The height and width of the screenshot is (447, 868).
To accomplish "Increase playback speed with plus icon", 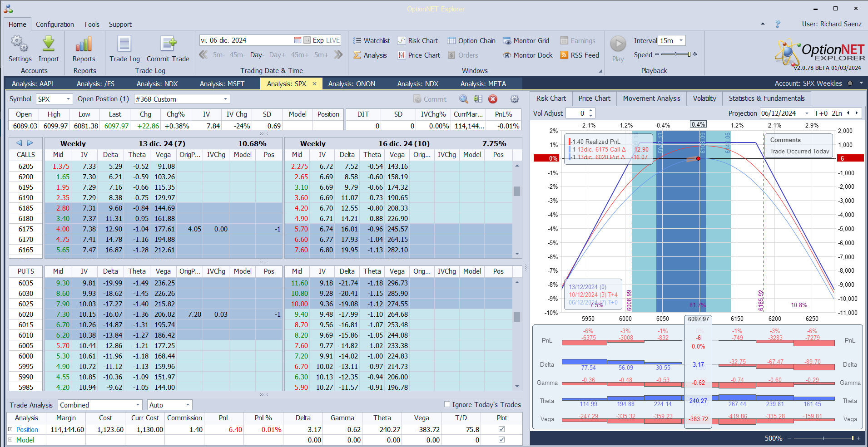I will pyautogui.click(x=694, y=54).
